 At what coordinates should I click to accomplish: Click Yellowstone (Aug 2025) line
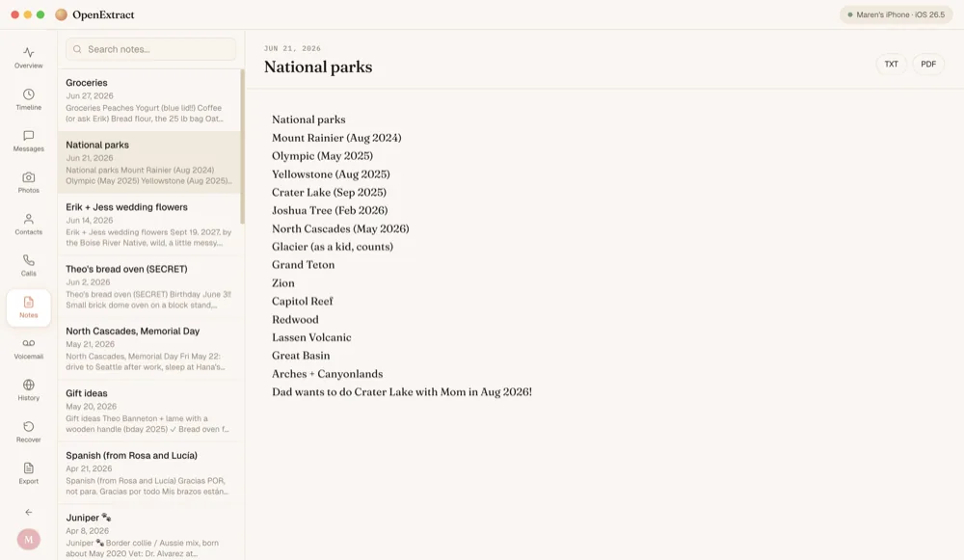point(331,173)
